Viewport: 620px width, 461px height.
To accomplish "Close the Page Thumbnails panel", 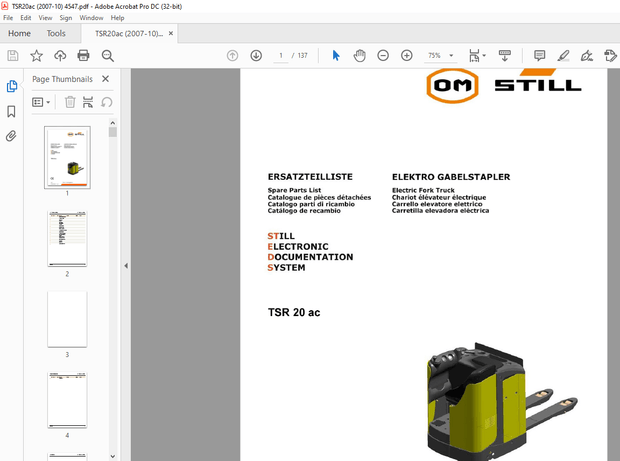I will (105, 79).
